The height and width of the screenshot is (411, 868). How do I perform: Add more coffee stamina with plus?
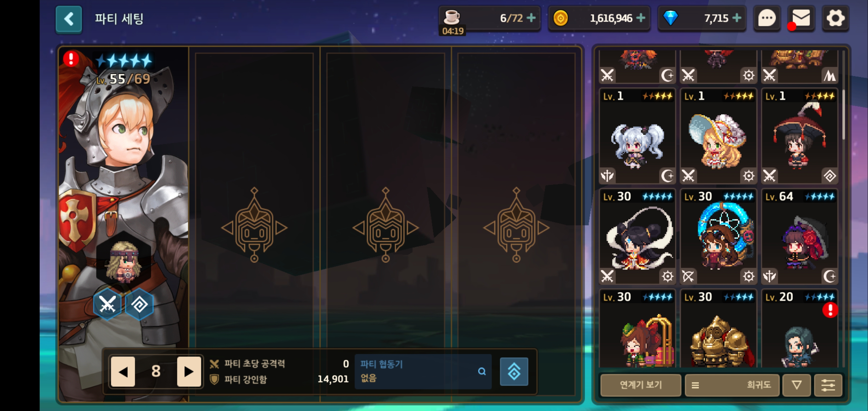click(531, 18)
